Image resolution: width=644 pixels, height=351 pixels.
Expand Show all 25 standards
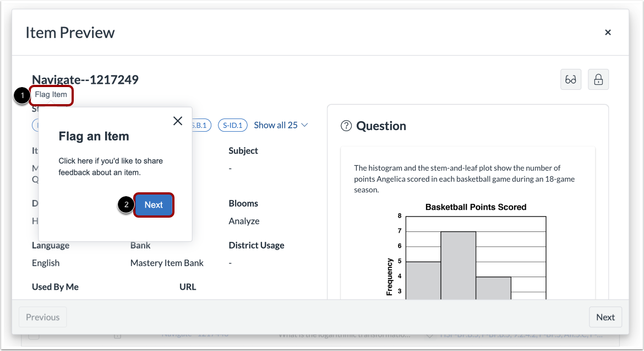(281, 125)
